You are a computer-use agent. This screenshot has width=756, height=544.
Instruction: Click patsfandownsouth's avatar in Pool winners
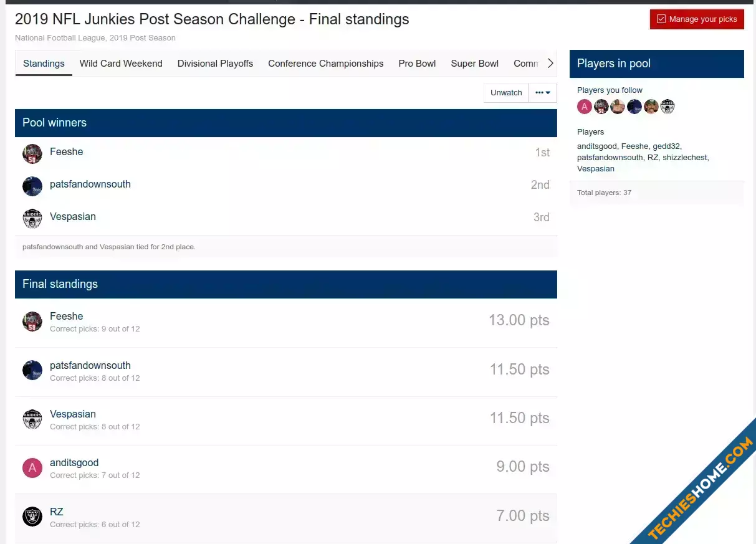(32, 186)
